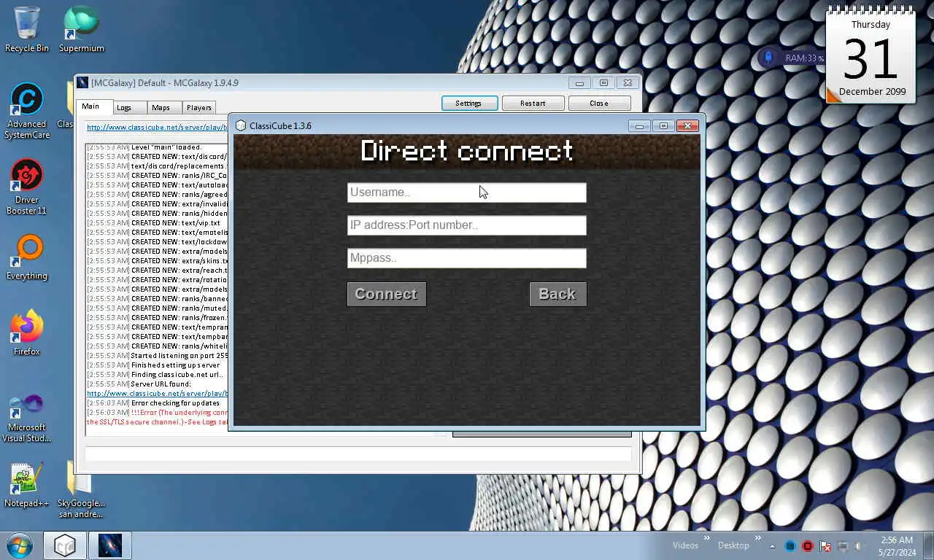Open the classicube.net link in the log
The image size is (934, 560).
(x=157, y=394)
